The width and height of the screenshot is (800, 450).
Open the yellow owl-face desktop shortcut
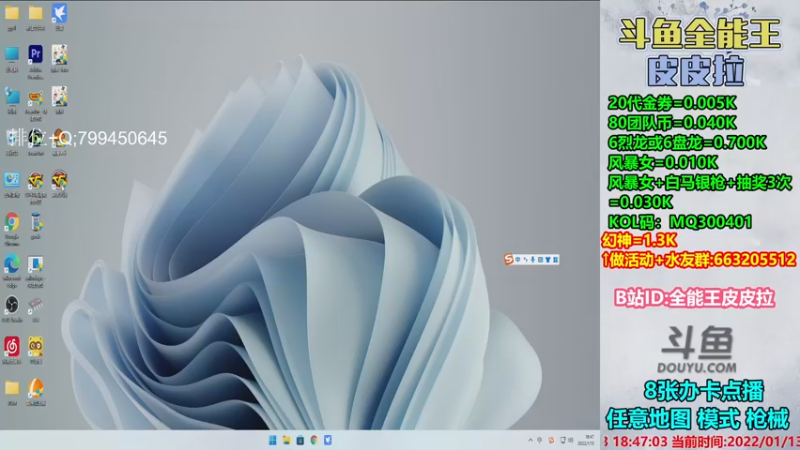coord(35,347)
